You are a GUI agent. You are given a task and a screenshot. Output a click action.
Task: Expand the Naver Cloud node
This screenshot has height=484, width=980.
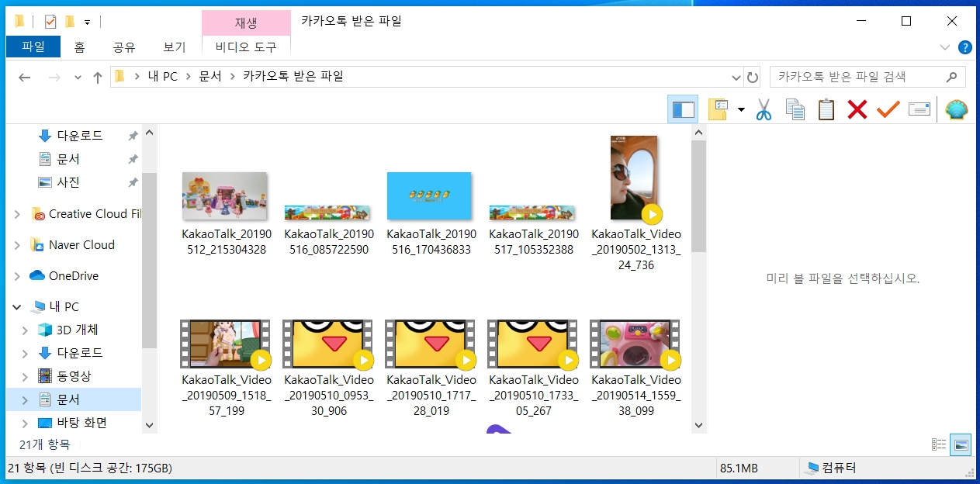(17, 245)
